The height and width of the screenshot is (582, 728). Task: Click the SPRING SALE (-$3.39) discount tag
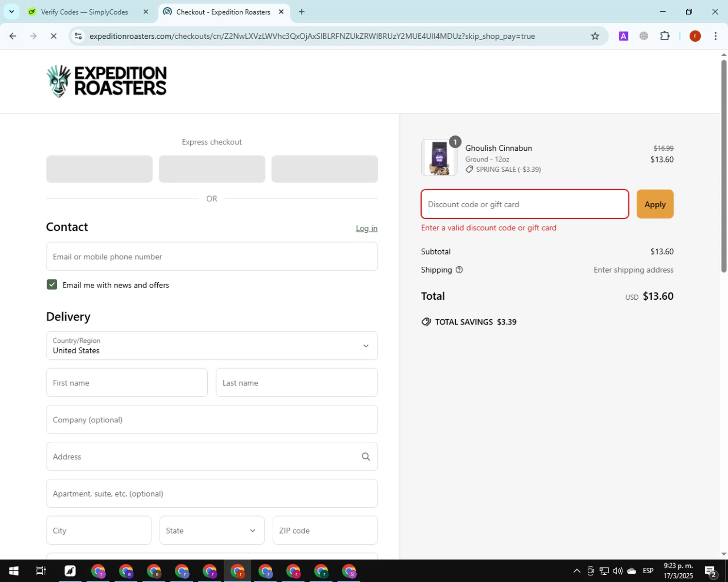pos(503,169)
